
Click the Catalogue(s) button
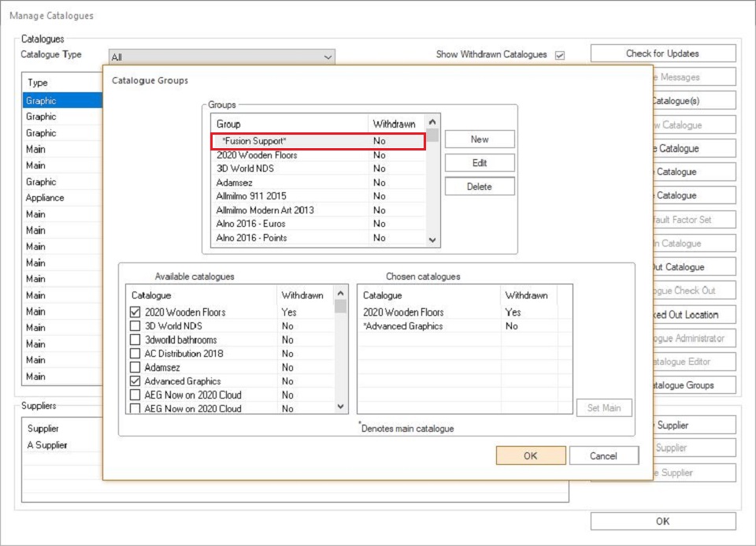[x=695, y=101]
